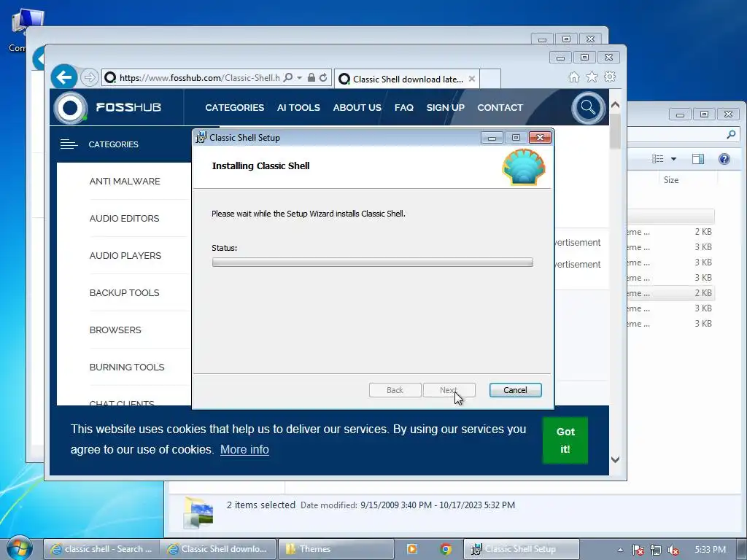Viewport: 747px width, 560px height.
Task: Select BURNING TOOLS category
Action: (127, 367)
